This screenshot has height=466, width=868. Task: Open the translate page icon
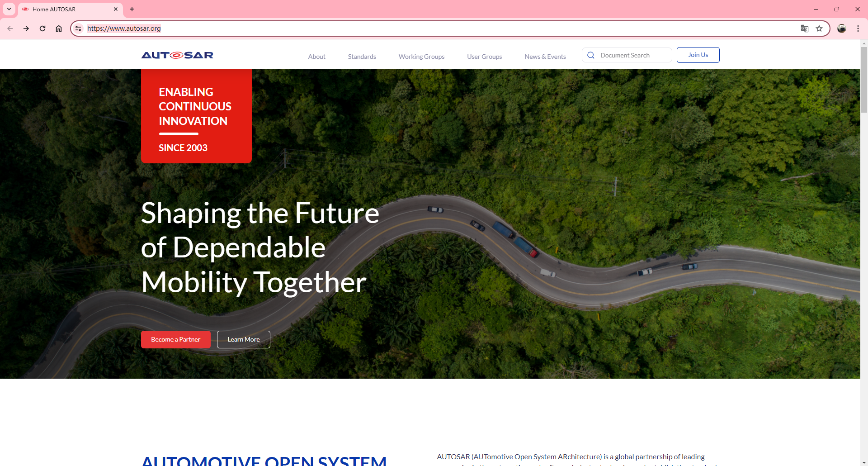point(805,29)
